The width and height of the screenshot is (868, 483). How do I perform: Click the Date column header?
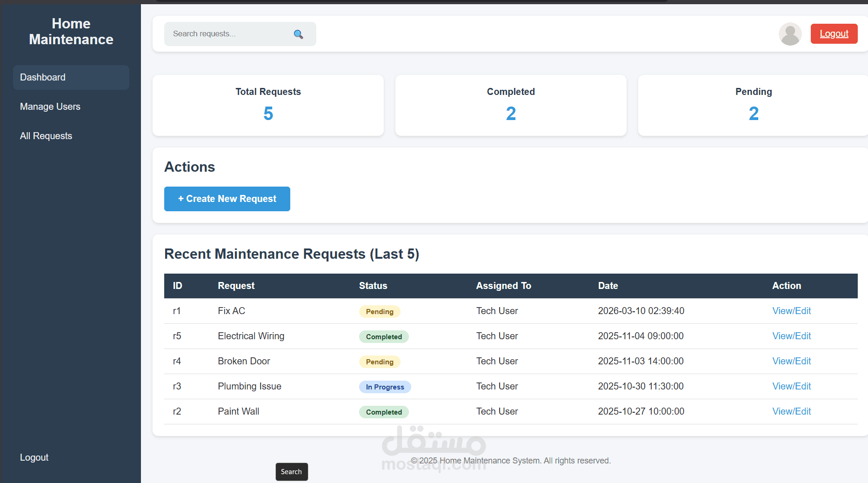coord(608,286)
